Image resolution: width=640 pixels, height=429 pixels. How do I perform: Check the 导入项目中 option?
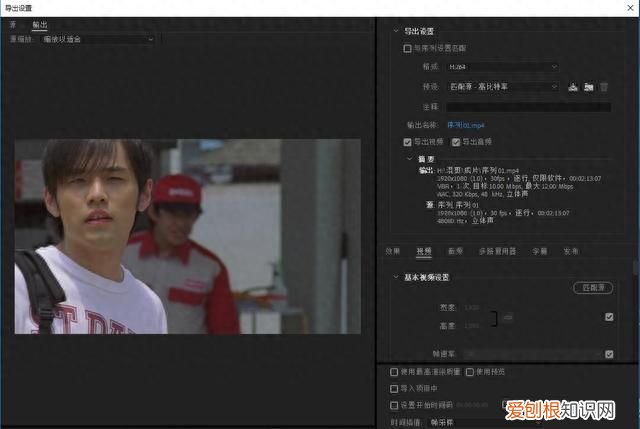(x=394, y=389)
